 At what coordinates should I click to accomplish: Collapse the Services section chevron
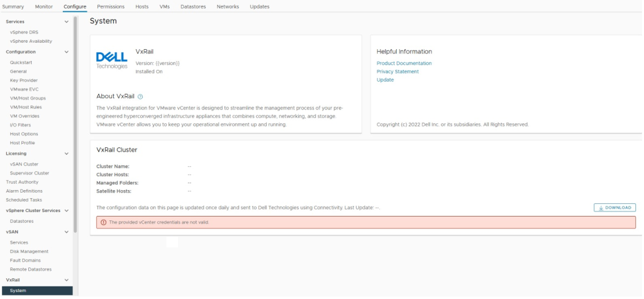[67, 22]
